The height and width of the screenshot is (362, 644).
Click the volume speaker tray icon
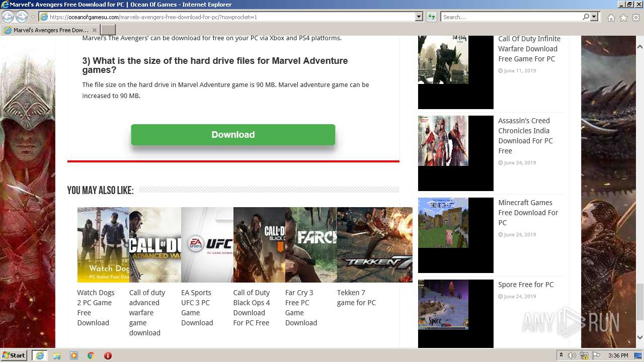pos(572,355)
